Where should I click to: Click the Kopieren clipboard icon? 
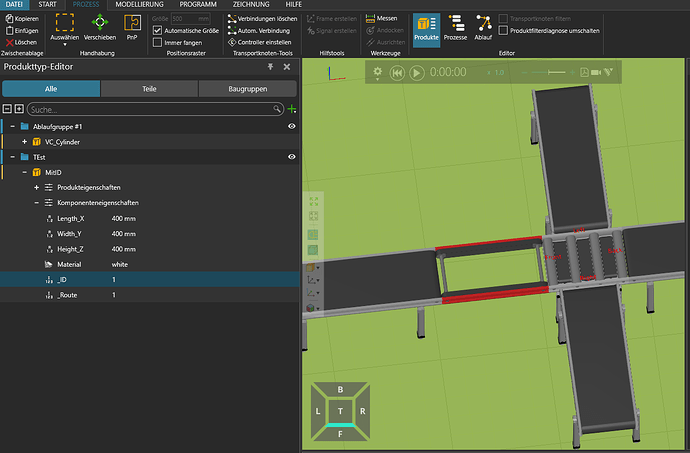click(9, 18)
